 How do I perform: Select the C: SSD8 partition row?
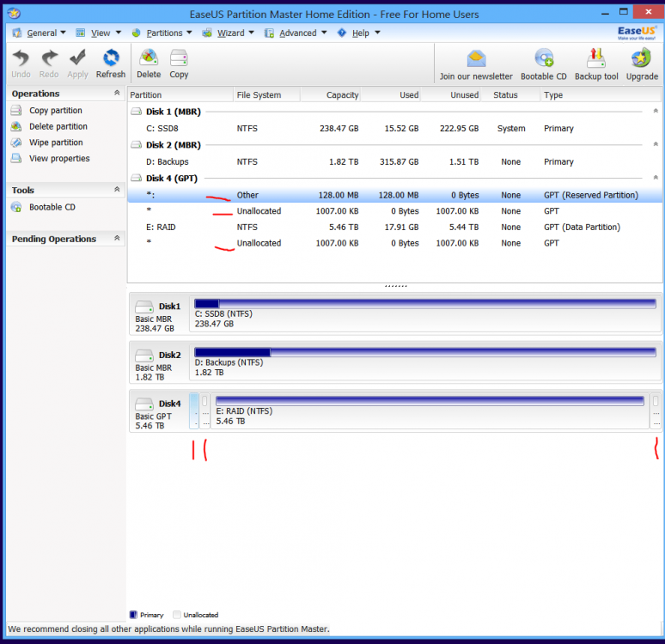pos(394,129)
